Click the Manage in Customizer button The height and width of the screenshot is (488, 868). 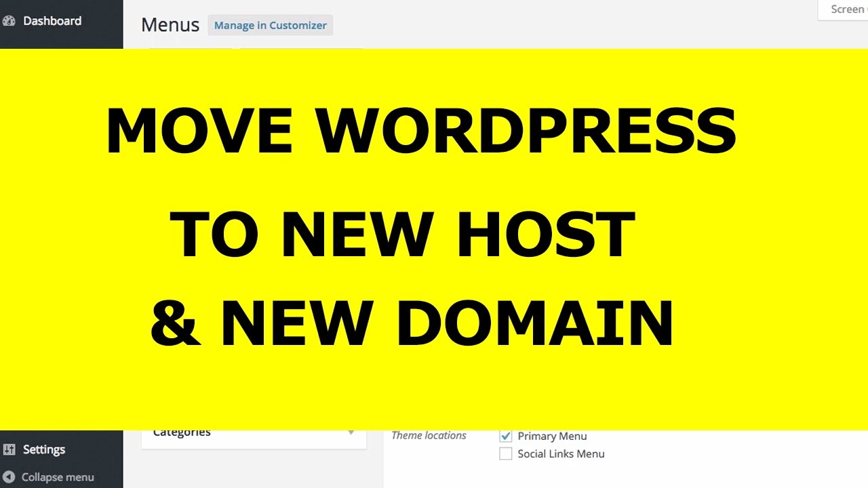point(270,25)
